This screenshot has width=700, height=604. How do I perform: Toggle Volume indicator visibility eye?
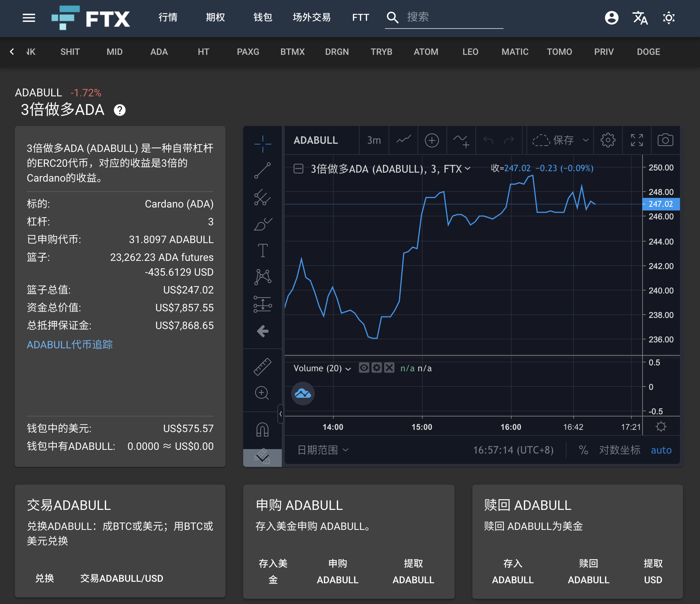click(x=364, y=368)
